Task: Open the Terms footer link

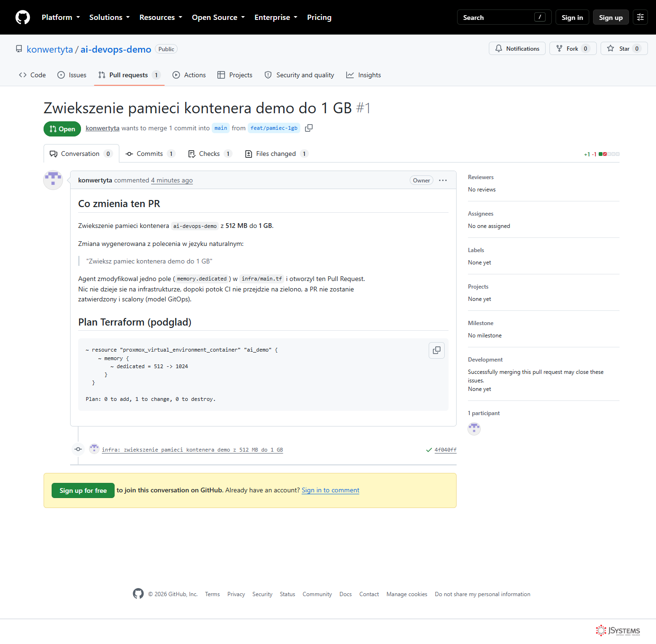Action: (x=212, y=594)
